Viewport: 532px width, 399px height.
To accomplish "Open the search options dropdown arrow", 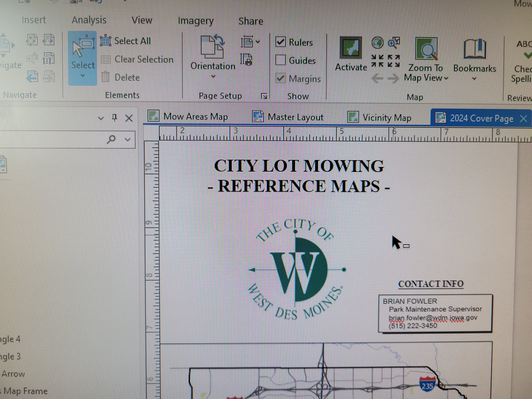I will (127, 139).
